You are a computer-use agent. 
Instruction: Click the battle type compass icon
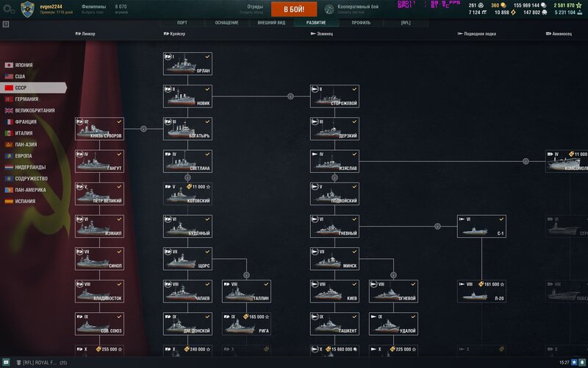tap(329, 10)
